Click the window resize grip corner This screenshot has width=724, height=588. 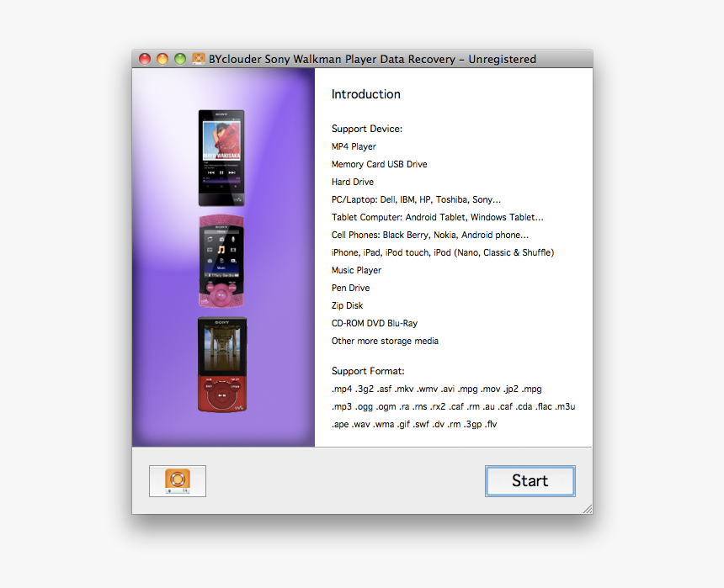[x=588, y=509]
